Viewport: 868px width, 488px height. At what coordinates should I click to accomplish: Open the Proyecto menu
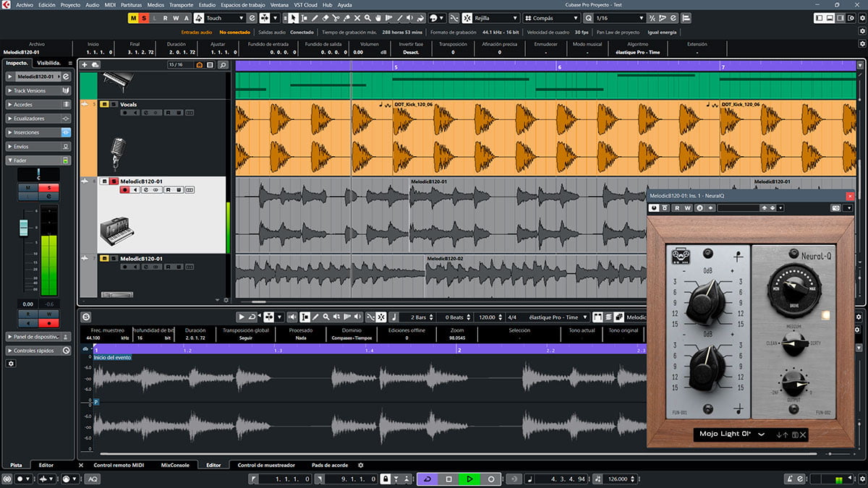point(70,4)
